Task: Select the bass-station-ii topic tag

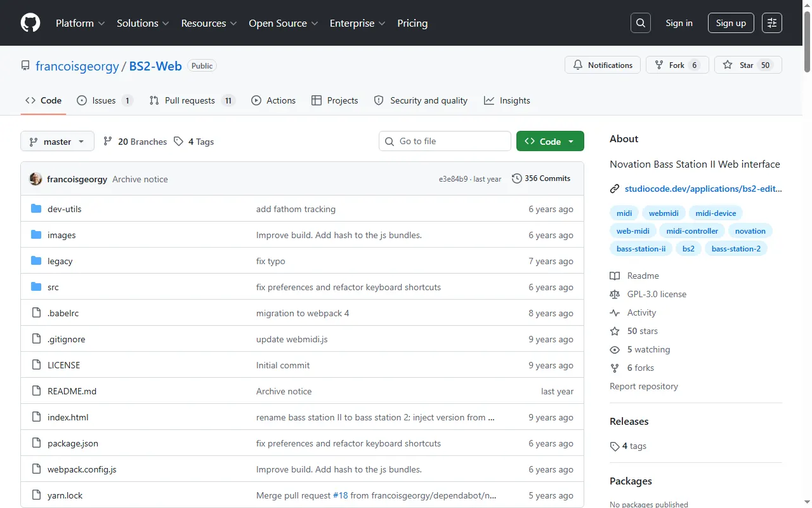Action: click(x=641, y=249)
